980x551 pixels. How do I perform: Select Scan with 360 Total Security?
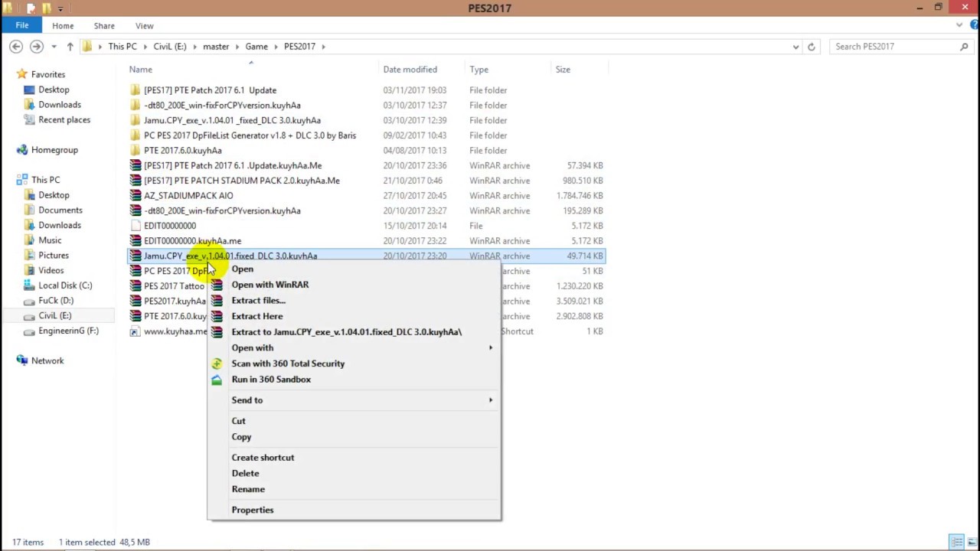288,364
